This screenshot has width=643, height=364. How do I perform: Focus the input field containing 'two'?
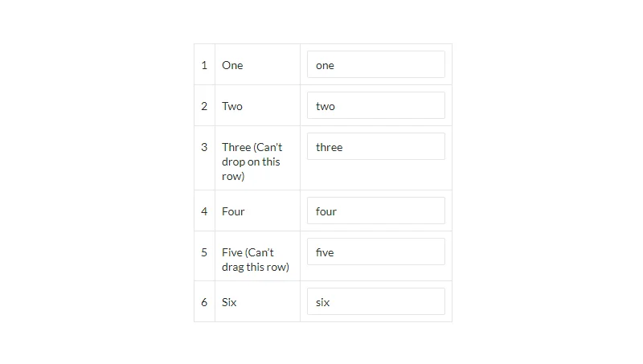coord(375,106)
